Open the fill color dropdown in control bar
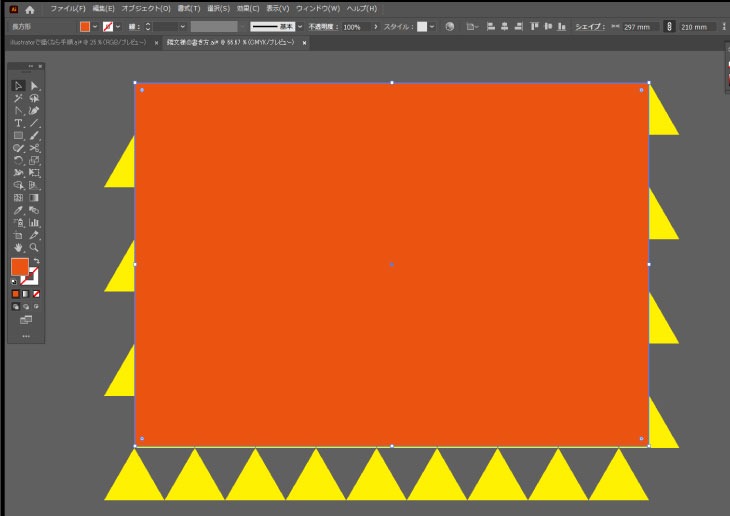This screenshot has height=516, width=730. pos(95,27)
